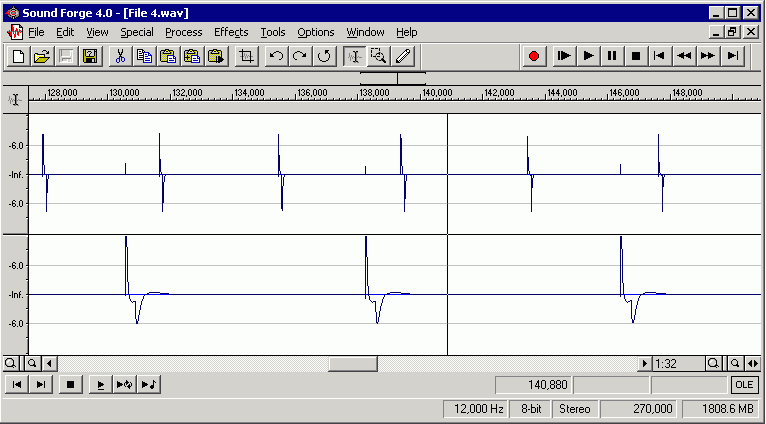Open the Help menu

click(x=406, y=32)
